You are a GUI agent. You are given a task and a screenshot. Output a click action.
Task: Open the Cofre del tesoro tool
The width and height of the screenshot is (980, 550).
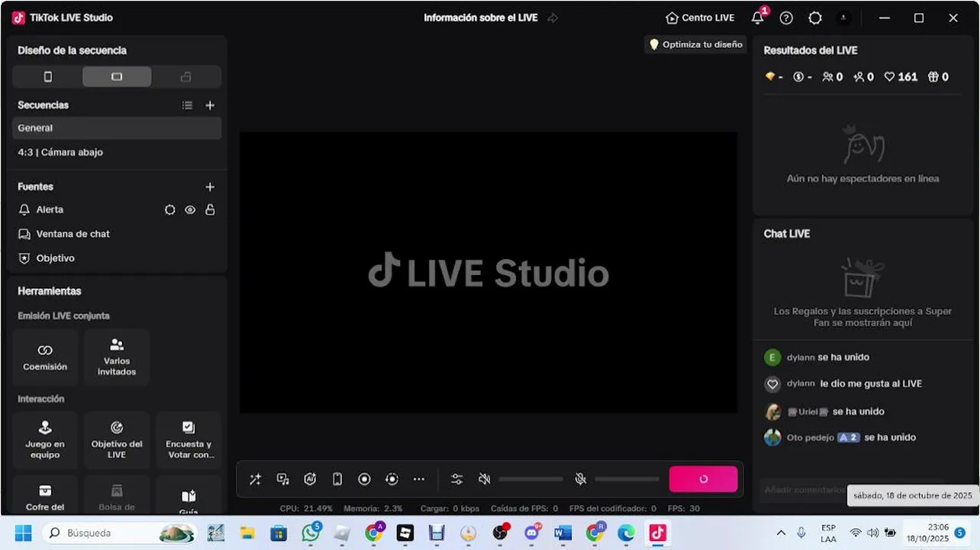click(45, 495)
